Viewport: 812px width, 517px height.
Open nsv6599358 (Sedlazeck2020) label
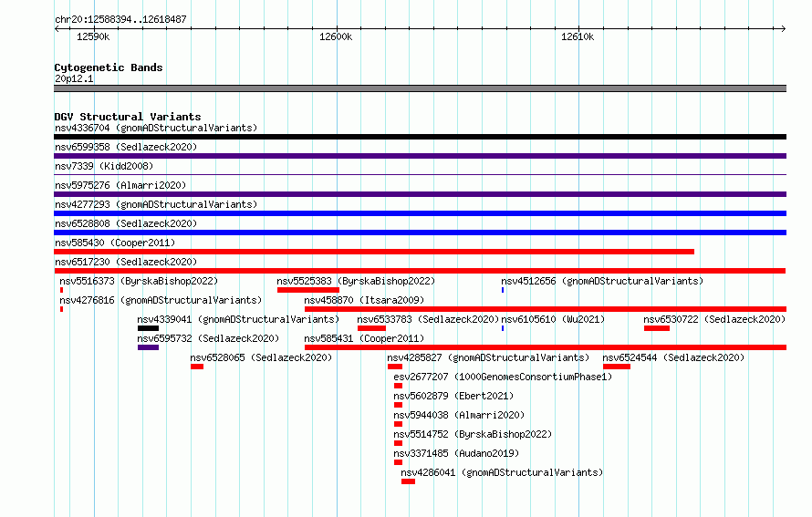point(126,147)
